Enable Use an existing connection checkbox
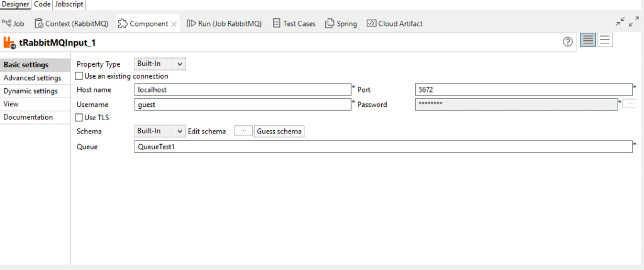The width and height of the screenshot is (644, 270). pyautogui.click(x=79, y=76)
